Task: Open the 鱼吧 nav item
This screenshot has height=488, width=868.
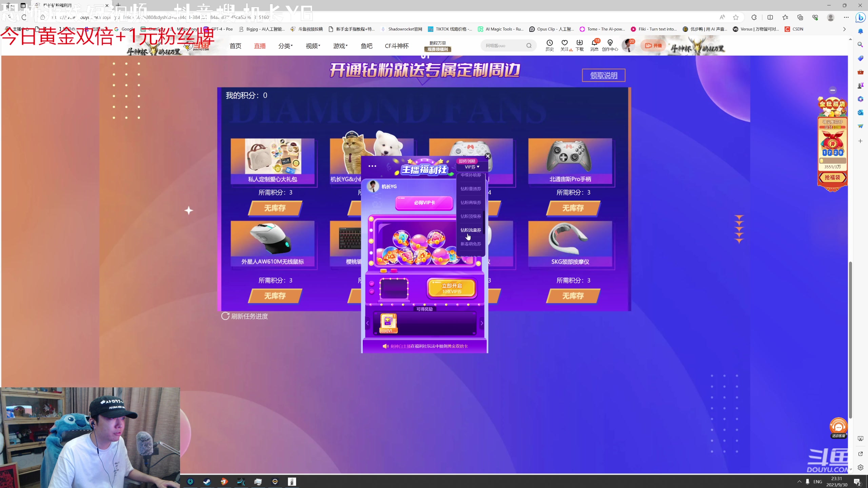Action: click(x=367, y=46)
